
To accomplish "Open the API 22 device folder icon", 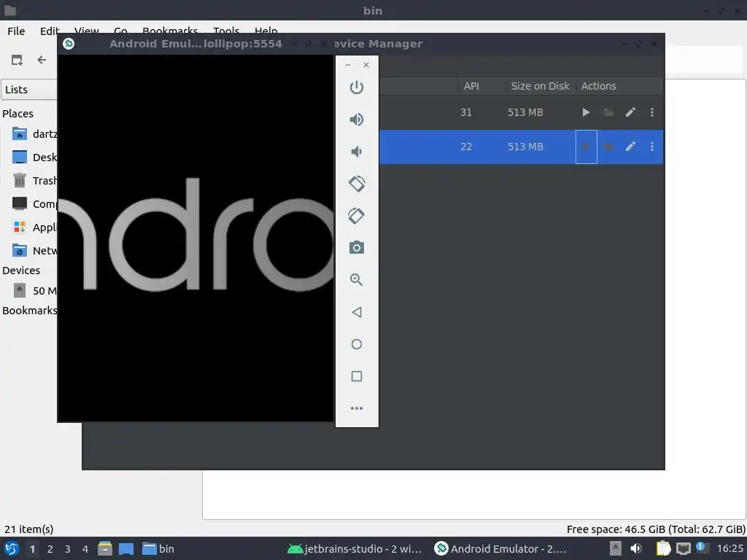I will pyautogui.click(x=608, y=147).
